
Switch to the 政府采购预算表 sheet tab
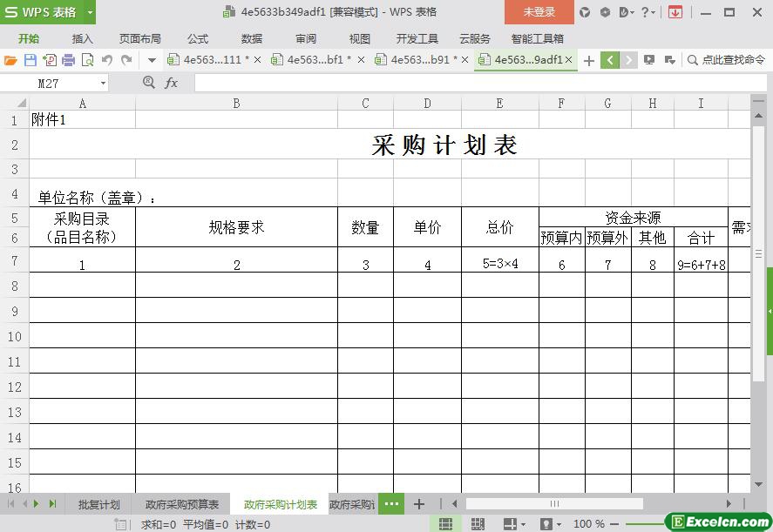pyautogui.click(x=182, y=504)
